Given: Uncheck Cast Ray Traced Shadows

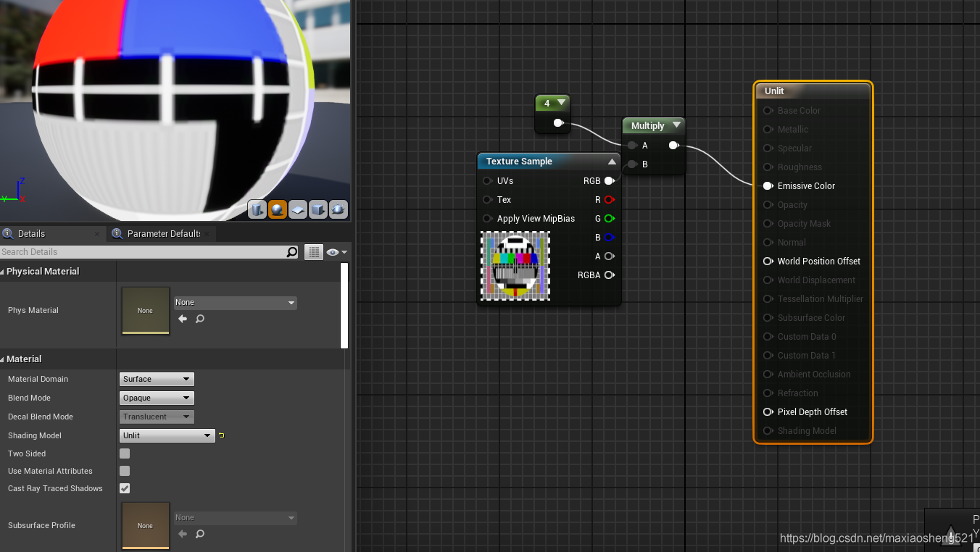Looking at the screenshot, I should (x=125, y=488).
